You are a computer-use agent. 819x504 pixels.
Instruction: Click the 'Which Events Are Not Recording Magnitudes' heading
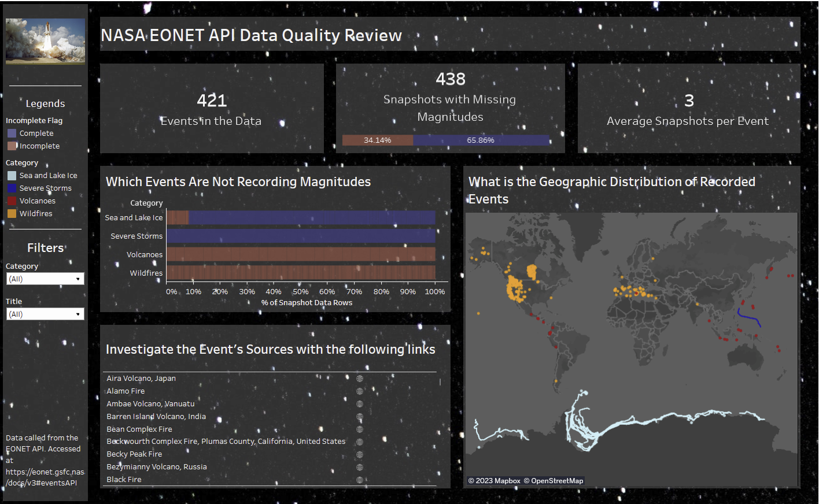click(x=238, y=182)
